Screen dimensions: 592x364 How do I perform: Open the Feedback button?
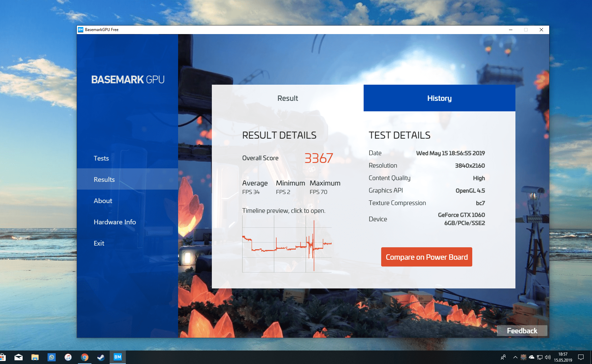point(522,331)
